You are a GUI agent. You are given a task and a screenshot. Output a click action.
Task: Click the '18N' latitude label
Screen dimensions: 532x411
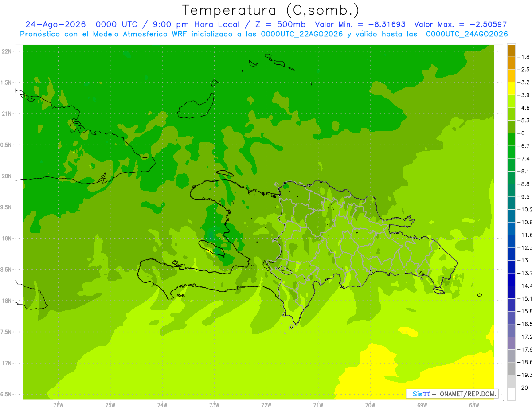[8, 301]
